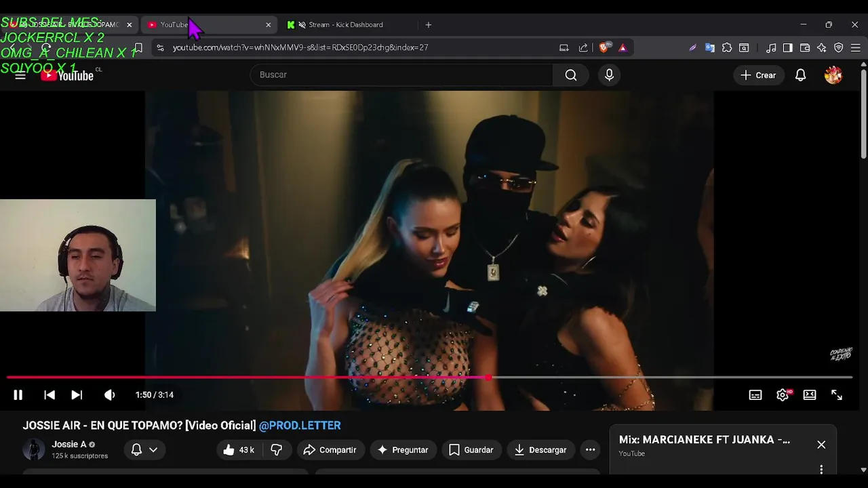Screen dimensions: 868x488
Task: Open the Brave VPN shield icon
Action: pyautogui.click(x=839, y=47)
